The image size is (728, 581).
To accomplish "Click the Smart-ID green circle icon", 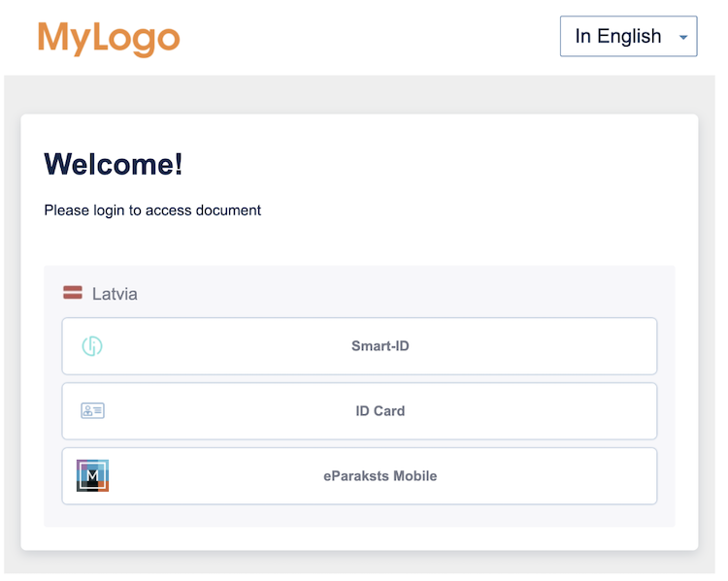I will click(92, 346).
